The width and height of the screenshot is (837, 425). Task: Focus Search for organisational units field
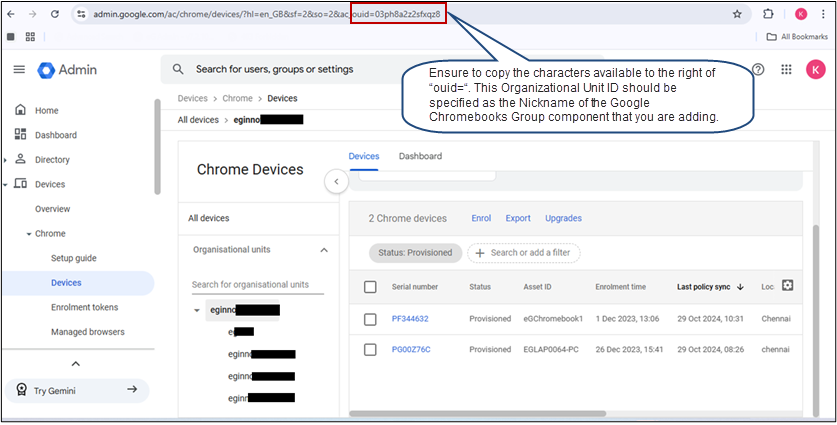[258, 285]
